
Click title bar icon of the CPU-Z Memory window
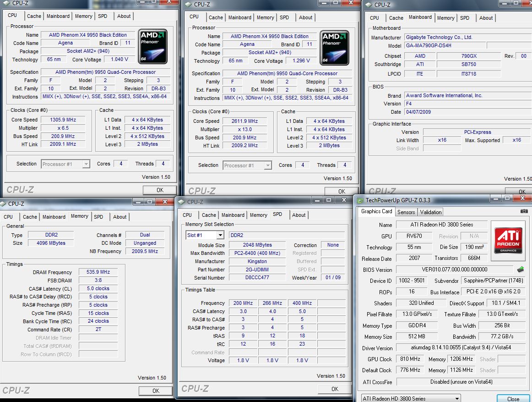[3, 204]
